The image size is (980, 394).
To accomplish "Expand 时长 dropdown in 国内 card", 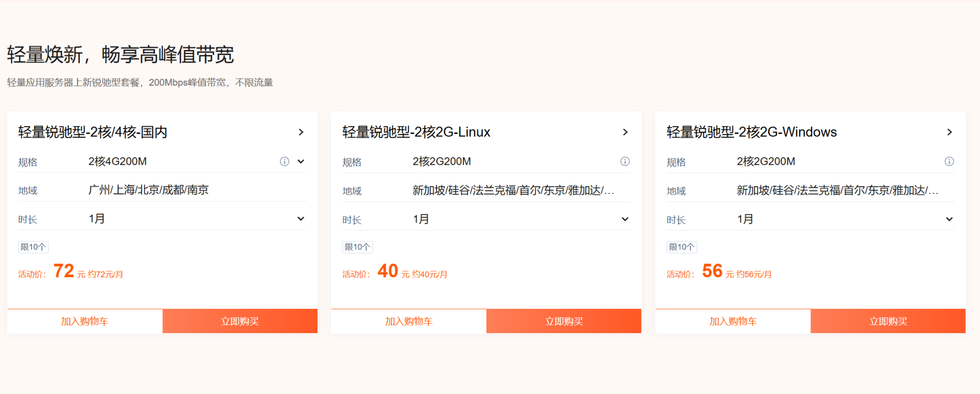I will point(301,219).
